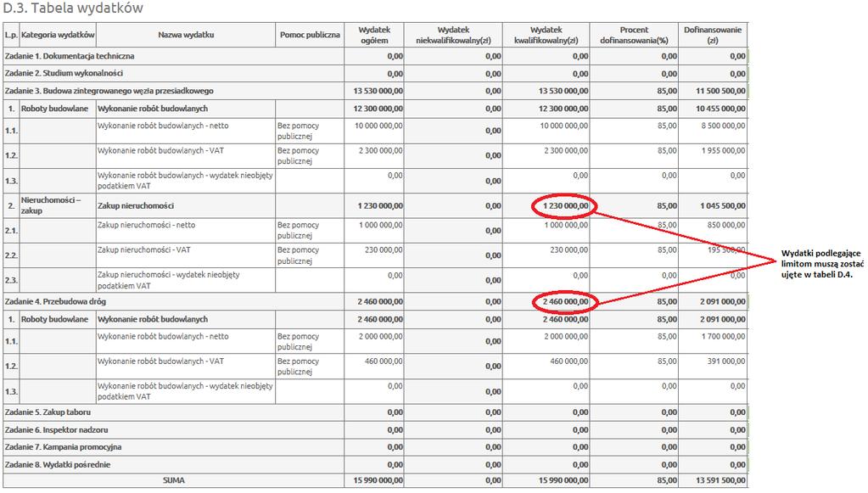Click the '1 700 000,00' funding value

coord(723,336)
